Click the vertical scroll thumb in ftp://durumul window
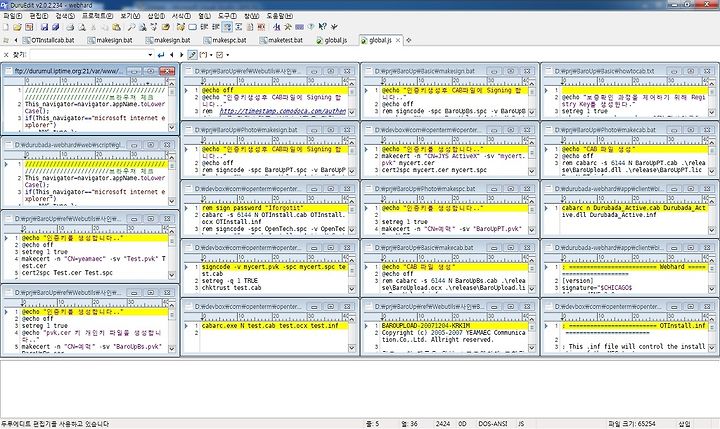 172,92
